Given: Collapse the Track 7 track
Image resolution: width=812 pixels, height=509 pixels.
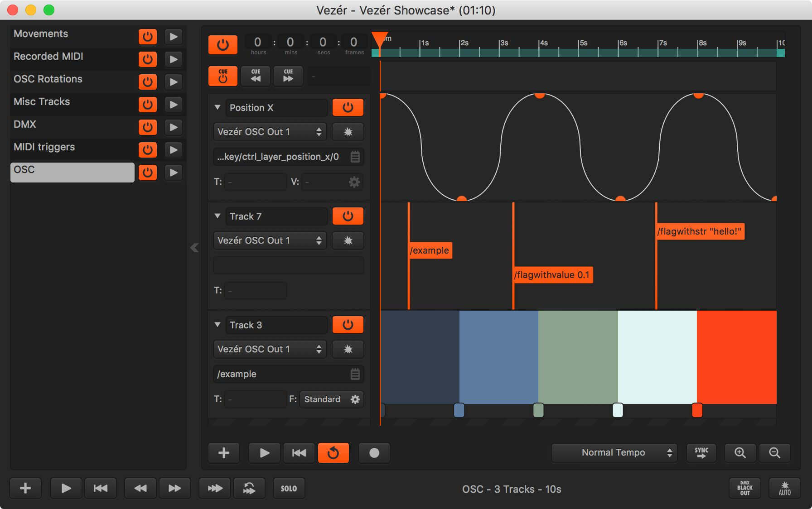Looking at the screenshot, I should (x=217, y=216).
